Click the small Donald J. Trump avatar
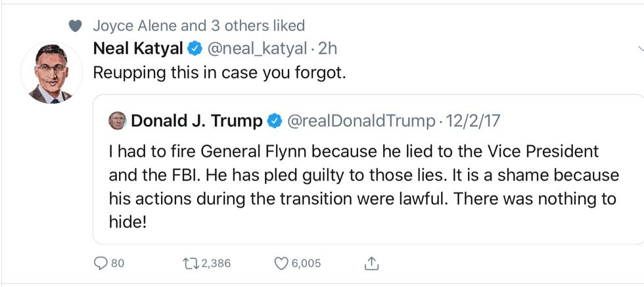 [118, 121]
